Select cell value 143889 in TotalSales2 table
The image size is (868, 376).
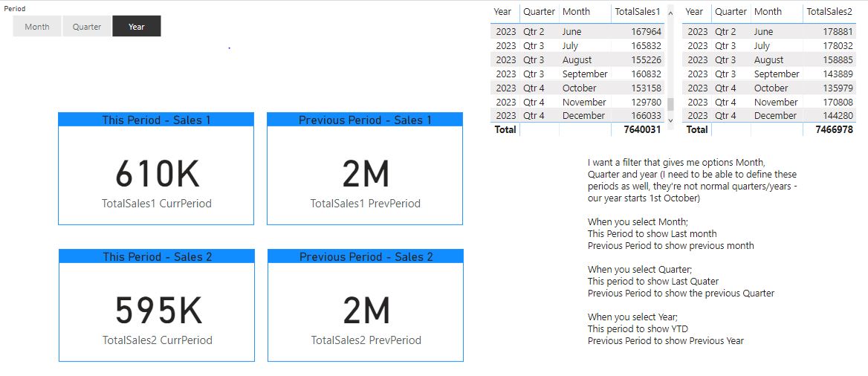point(838,74)
